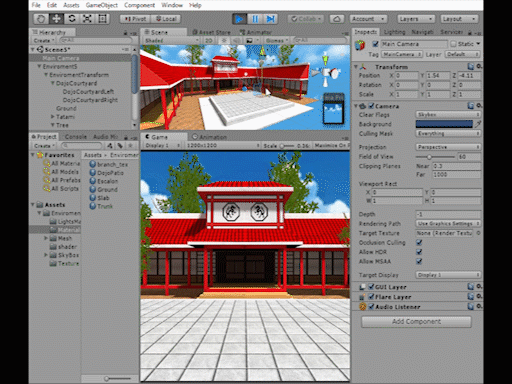
Task: Select the Scale tool
Action: tap(87, 19)
